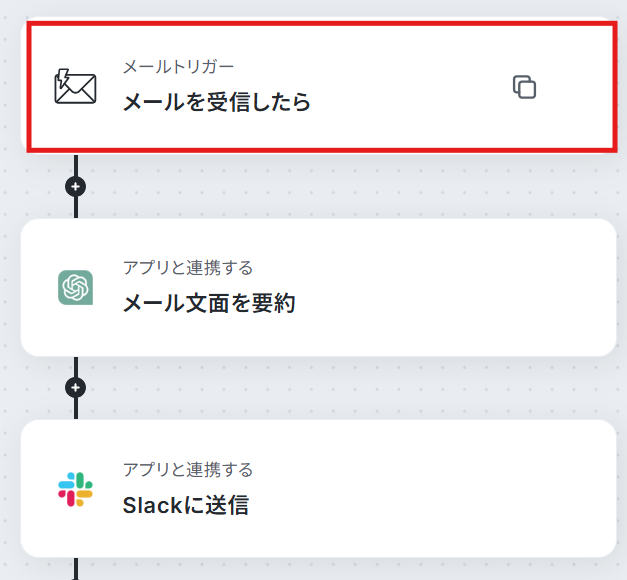This screenshot has width=627, height=580.
Task: Click アプリと連携する label above Slackに送信
Action: tap(188, 469)
